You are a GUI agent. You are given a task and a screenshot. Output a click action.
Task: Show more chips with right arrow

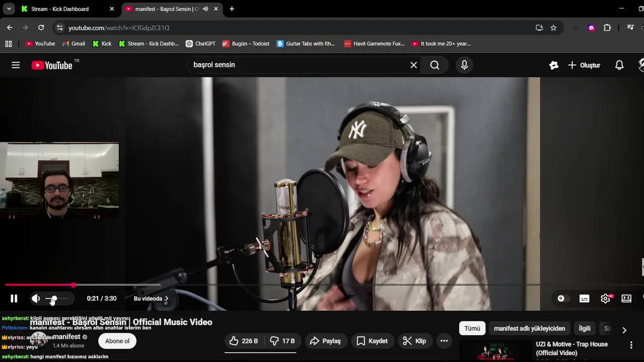pos(624,330)
